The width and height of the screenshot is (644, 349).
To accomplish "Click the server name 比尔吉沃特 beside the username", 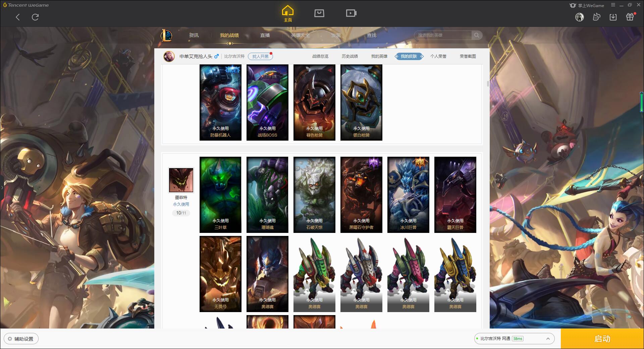I will click(x=234, y=56).
